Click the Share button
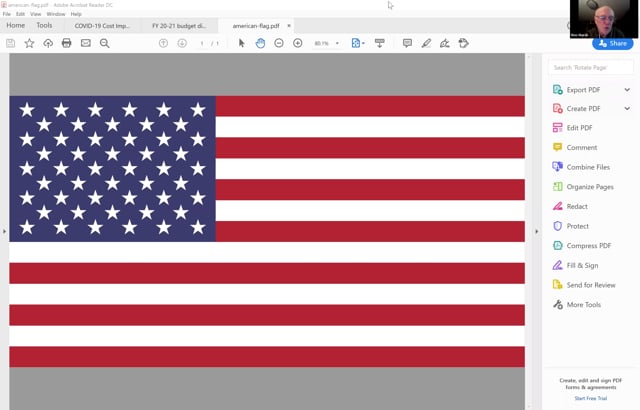The width and height of the screenshot is (640, 410). tap(612, 43)
